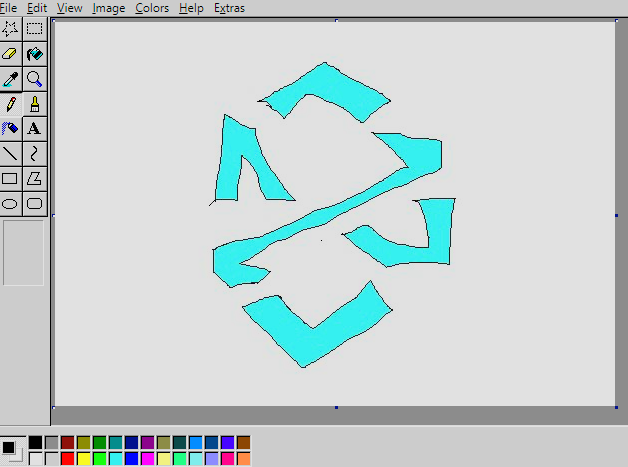Open the View menu
The height and width of the screenshot is (467, 628).
coord(69,8)
